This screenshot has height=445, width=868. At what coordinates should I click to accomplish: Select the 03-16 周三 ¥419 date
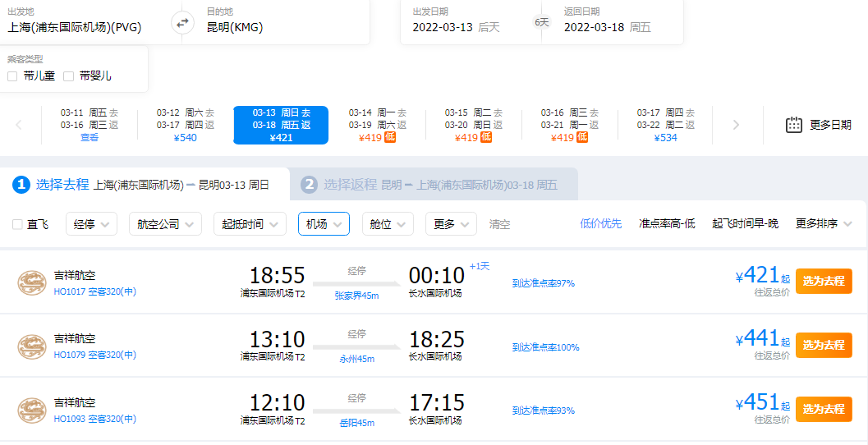click(570, 125)
